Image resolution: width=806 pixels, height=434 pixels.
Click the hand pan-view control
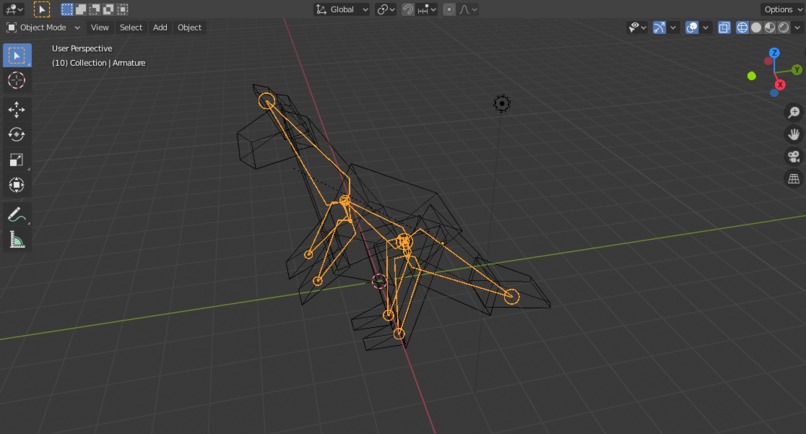point(794,134)
